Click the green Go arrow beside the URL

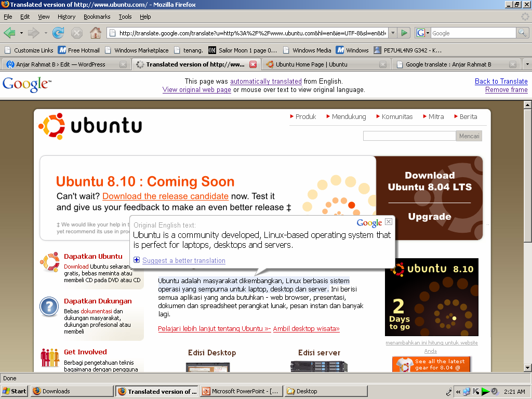pos(404,33)
